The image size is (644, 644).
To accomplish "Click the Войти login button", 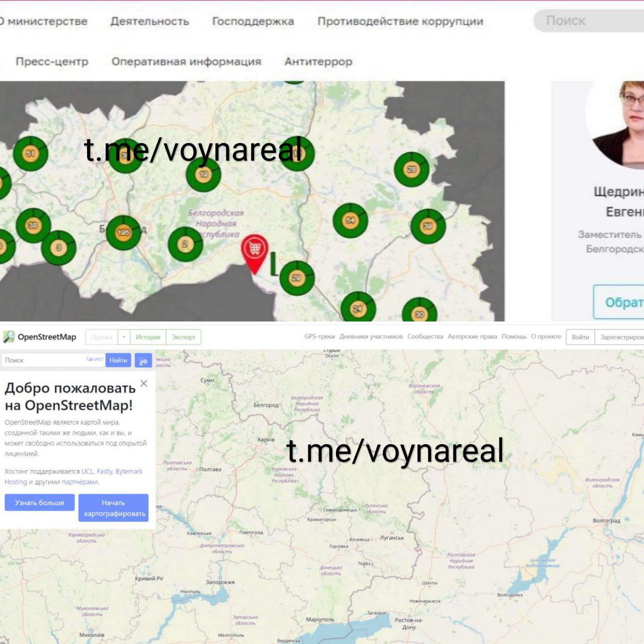I will point(580,337).
